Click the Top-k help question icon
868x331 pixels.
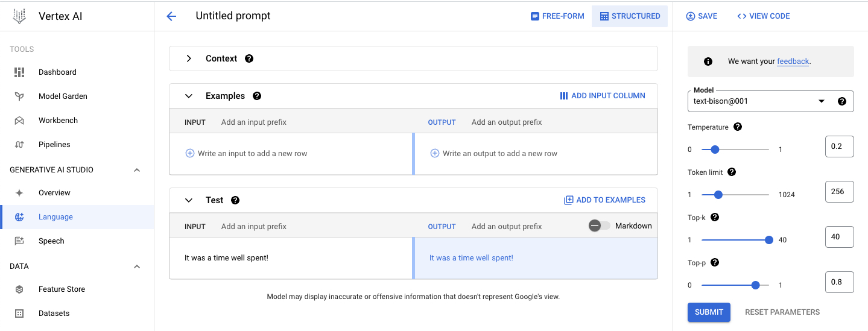(715, 218)
